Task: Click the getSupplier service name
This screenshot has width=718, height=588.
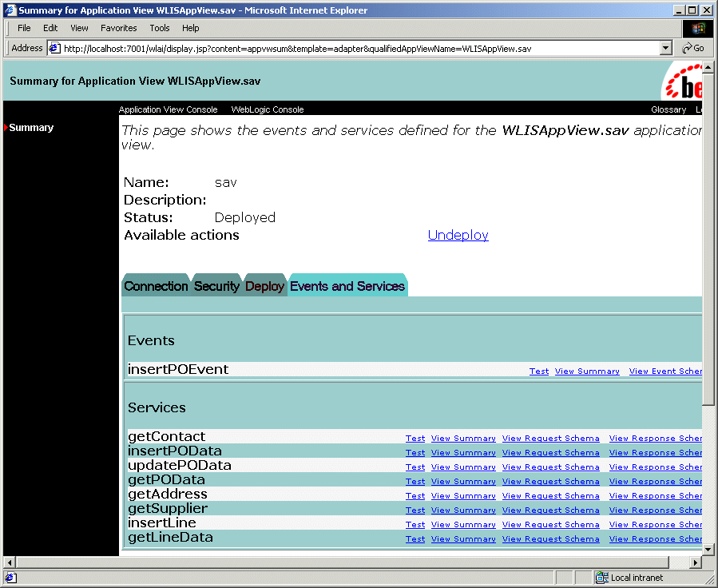Action: point(168,508)
